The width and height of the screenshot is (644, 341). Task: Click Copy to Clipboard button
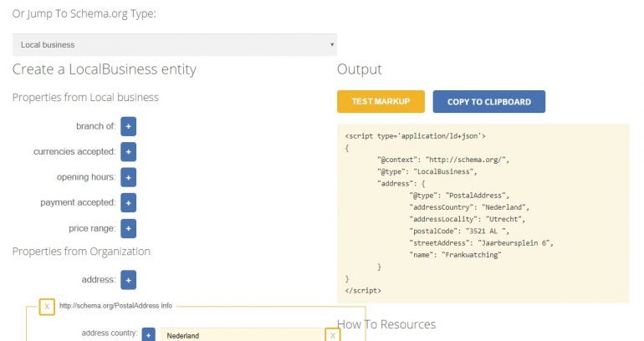coord(488,101)
